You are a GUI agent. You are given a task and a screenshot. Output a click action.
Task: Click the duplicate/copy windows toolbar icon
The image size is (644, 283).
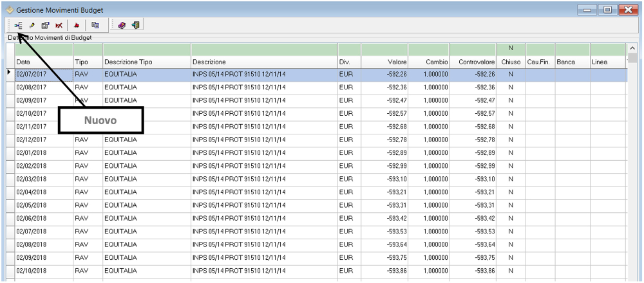tap(95, 25)
